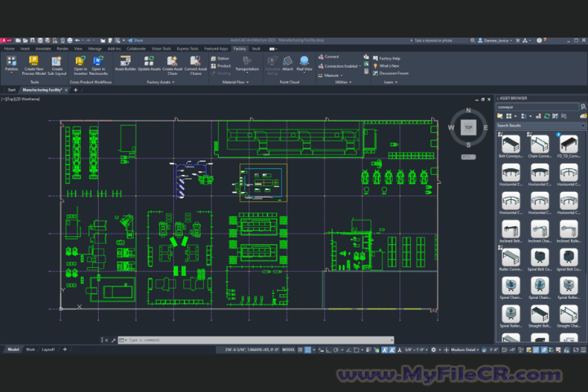Screen dimensions: 588x392
Task: Expand the Material Flow panel dropdown
Action: pyautogui.click(x=235, y=82)
